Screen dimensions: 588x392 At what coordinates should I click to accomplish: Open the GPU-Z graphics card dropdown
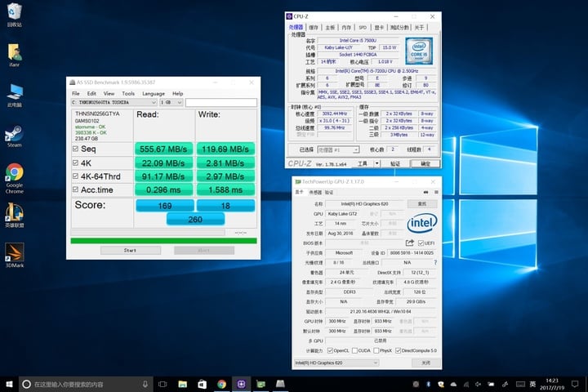[x=336, y=363]
